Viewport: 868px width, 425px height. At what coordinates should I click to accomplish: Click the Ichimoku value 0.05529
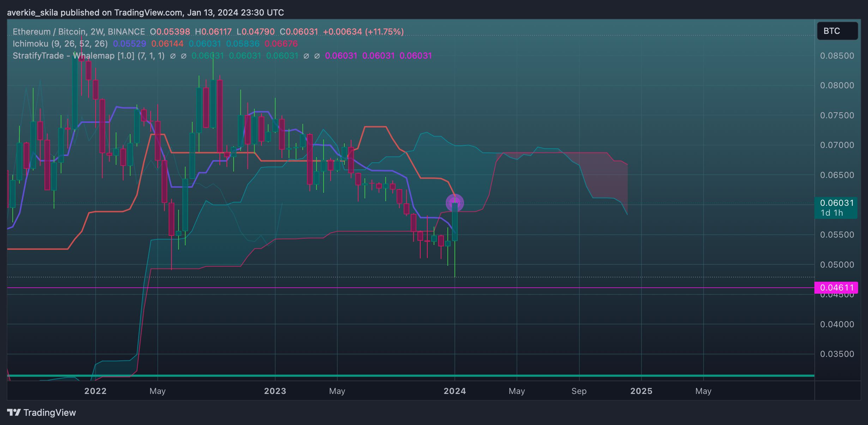coord(129,44)
